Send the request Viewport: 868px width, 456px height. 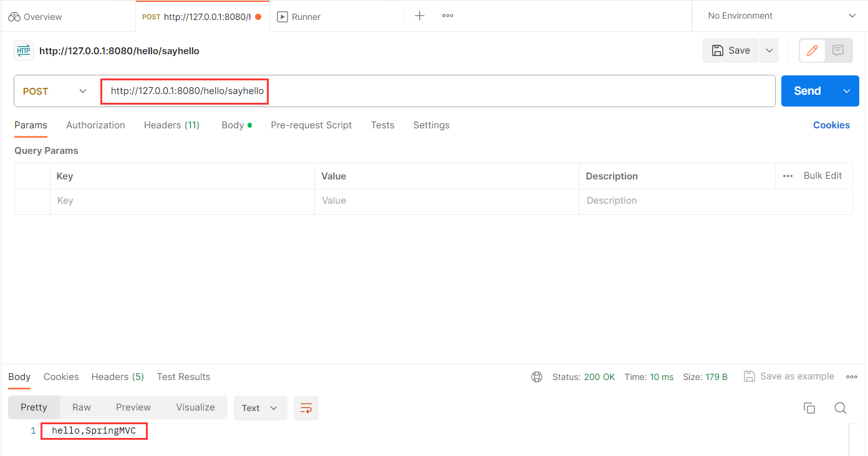point(808,91)
